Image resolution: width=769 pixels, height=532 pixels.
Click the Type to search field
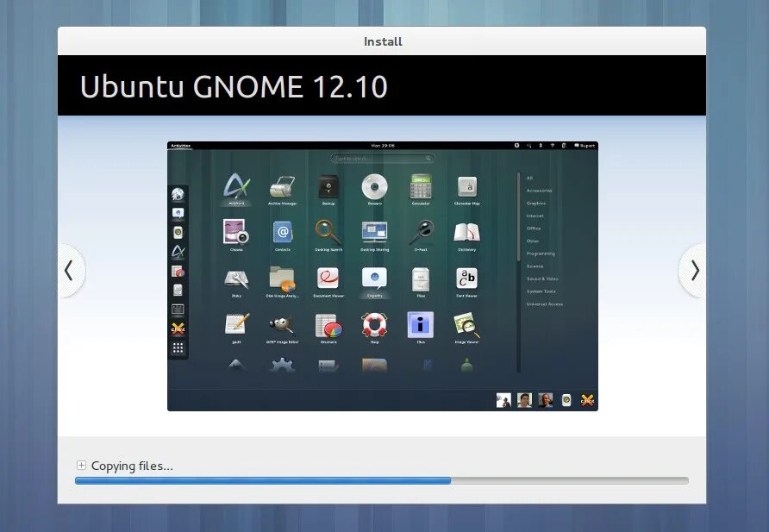383,159
